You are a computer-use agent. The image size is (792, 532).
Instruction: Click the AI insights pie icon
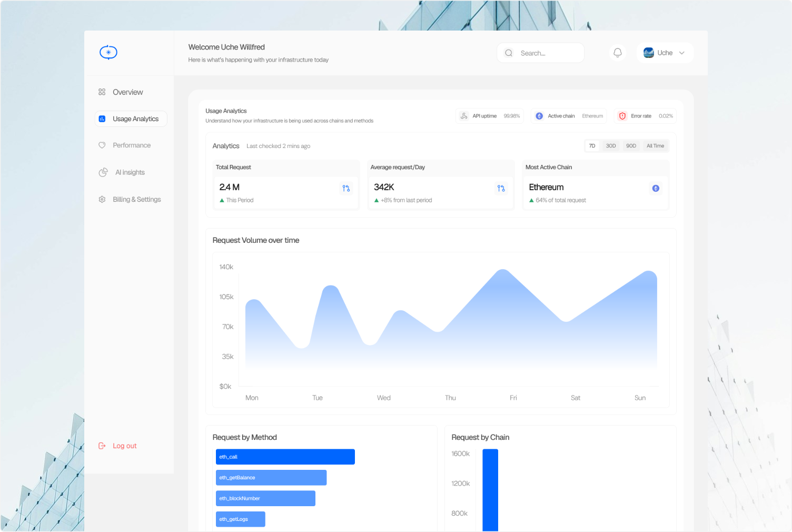(103, 172)
